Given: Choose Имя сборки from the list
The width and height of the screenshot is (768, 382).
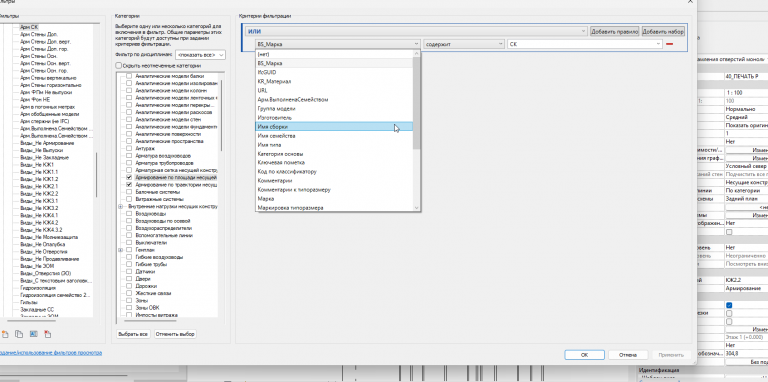Looking at the screenshot, I should pos(334,127).
